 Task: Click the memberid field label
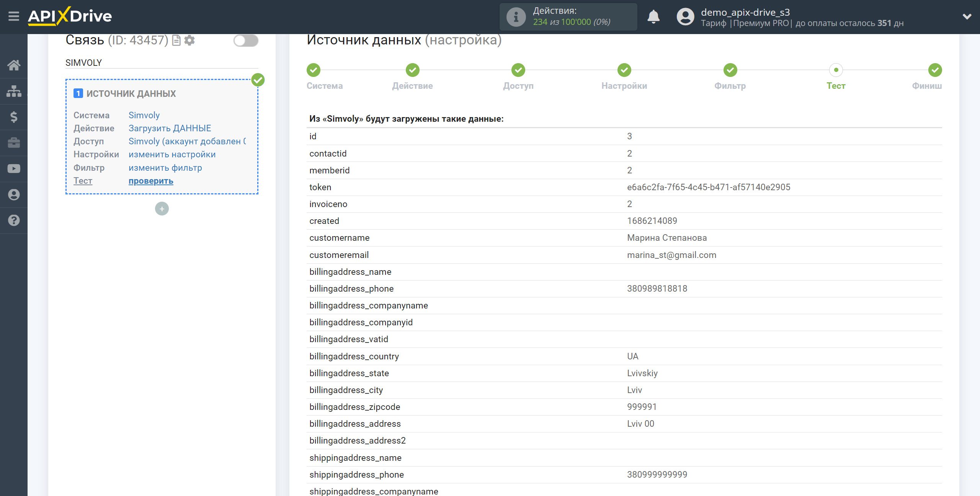coord(329,170)
